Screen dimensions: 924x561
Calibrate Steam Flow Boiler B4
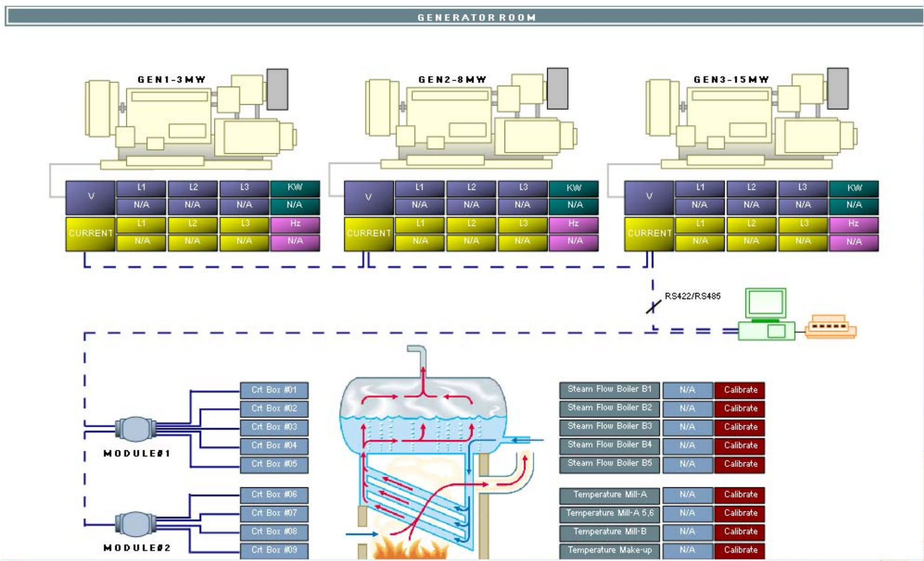click(740, 446)
